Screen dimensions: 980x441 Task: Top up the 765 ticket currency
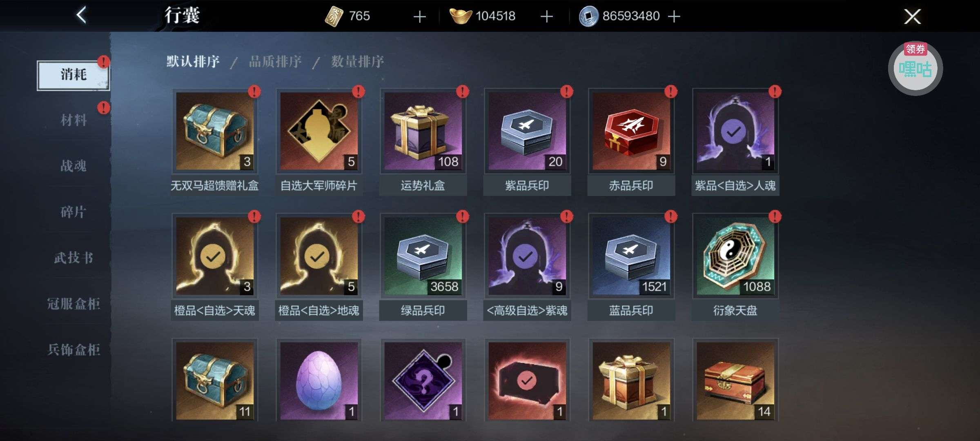tap(419, 16)
